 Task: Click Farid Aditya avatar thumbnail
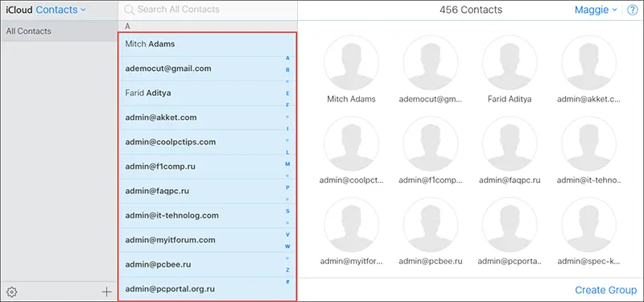[510, 63]
